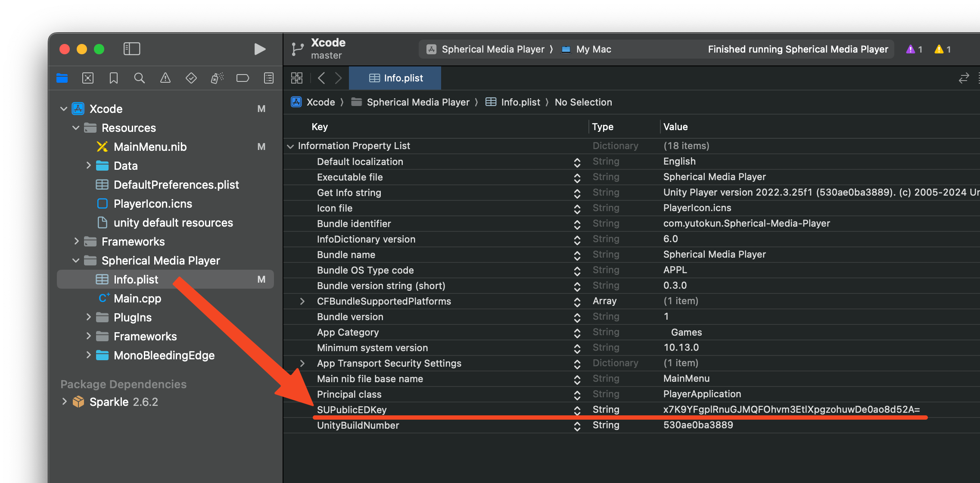Click the SUPublicEDKey key stepper
This screenshot has height=483, width=980.
click(577, 410)
